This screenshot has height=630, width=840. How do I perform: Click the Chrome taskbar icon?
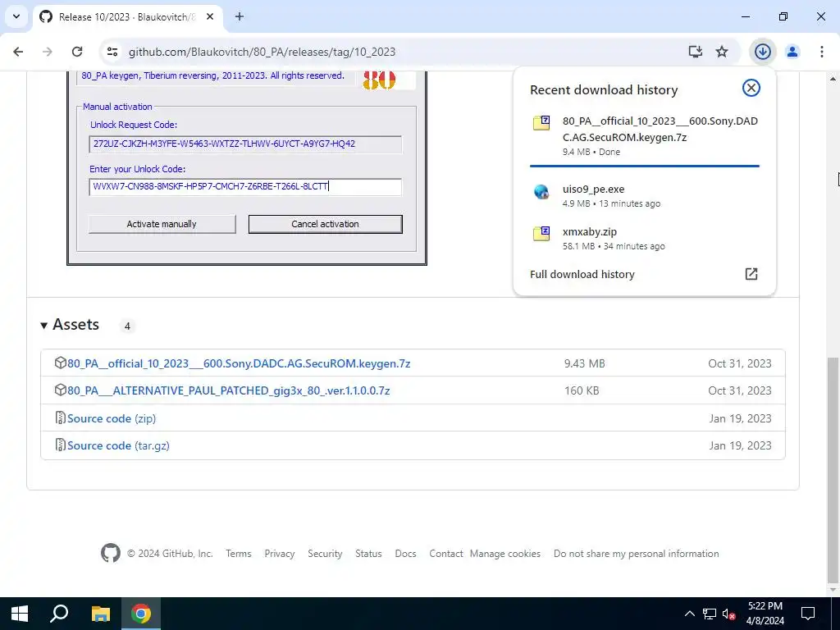pos(141,614)
